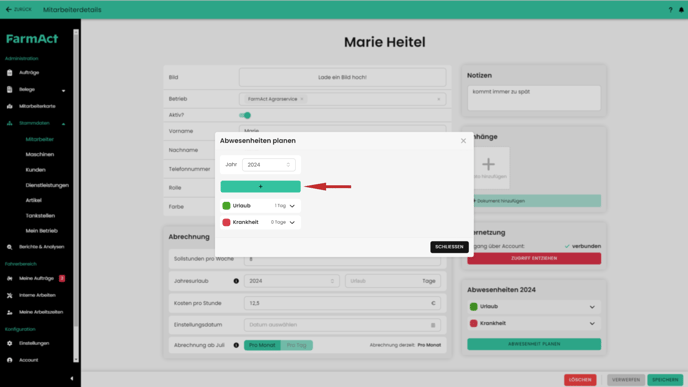This screenshot has height=387, width=688.
Task: Select Pro Monat billing option
Action: (262, 345)
